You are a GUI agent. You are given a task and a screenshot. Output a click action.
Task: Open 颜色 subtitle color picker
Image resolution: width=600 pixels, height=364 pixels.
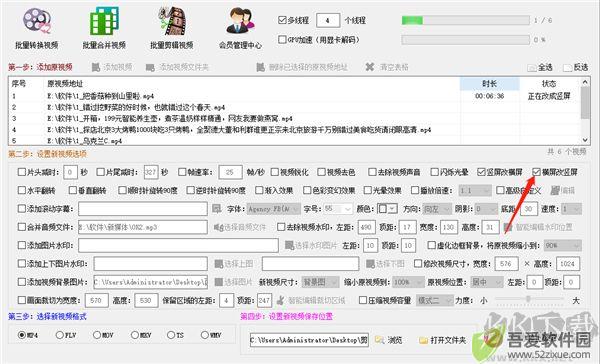387,209
